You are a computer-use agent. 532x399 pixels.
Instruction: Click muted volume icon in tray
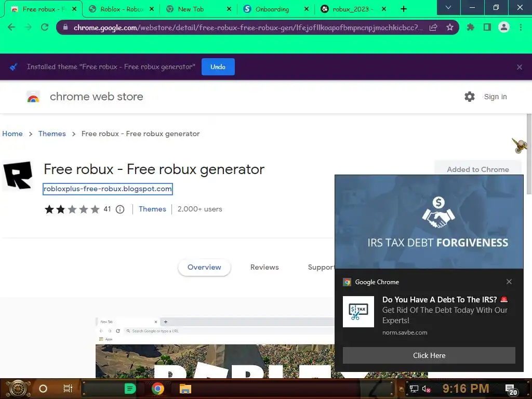pos(426,389)
